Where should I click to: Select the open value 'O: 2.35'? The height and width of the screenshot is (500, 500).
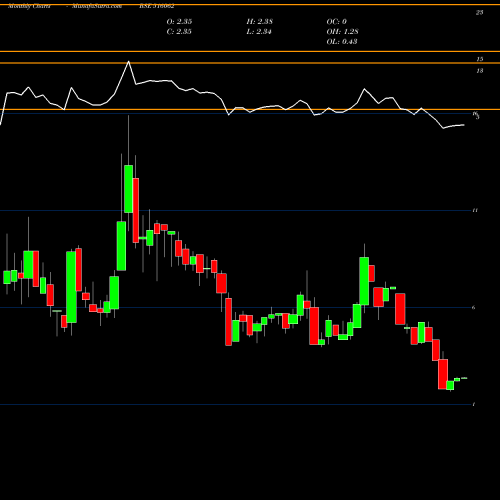(179, 22)
